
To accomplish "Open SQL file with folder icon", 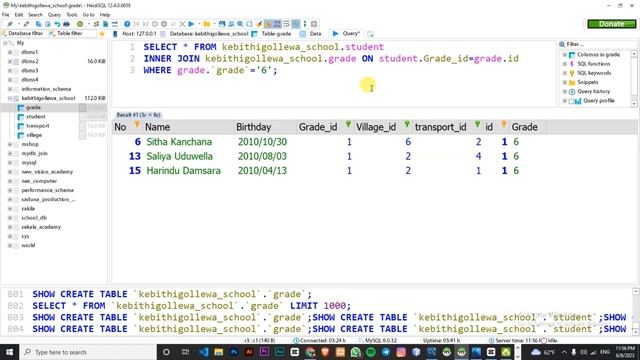I will (x=207, y=24).
